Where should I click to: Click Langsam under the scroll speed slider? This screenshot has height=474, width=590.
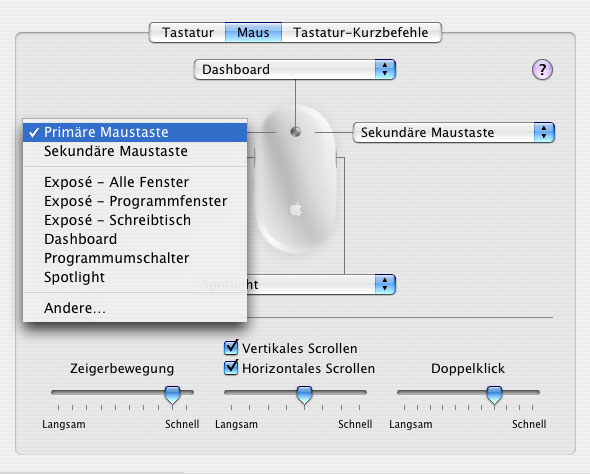(236, 424)
